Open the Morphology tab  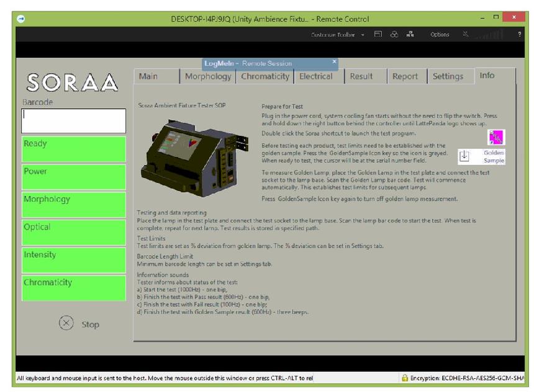(x=208, y=76)
